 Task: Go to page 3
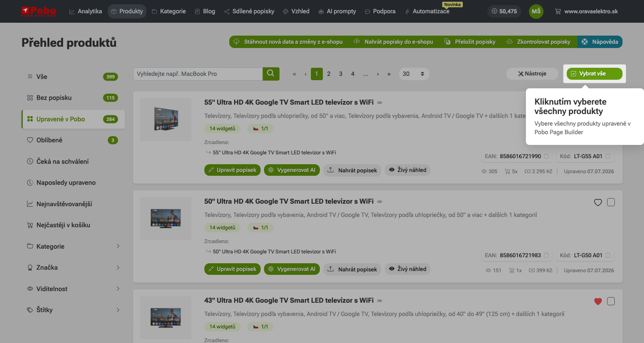click(x=341, y=74)
